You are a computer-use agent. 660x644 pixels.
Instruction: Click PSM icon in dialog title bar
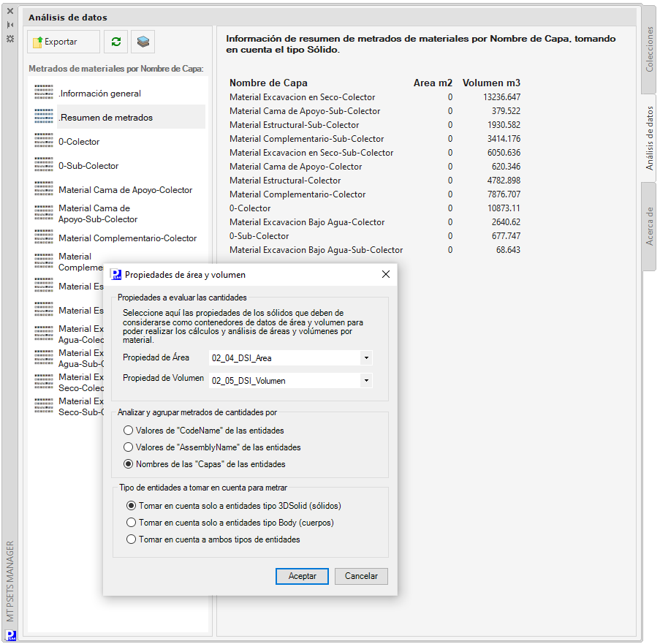[115, 275]
